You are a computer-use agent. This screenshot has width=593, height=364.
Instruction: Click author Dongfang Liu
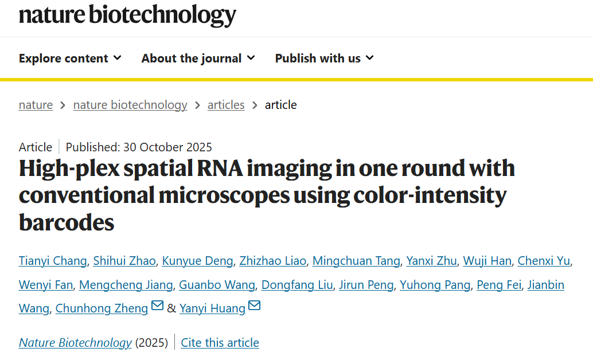point(297,285)
